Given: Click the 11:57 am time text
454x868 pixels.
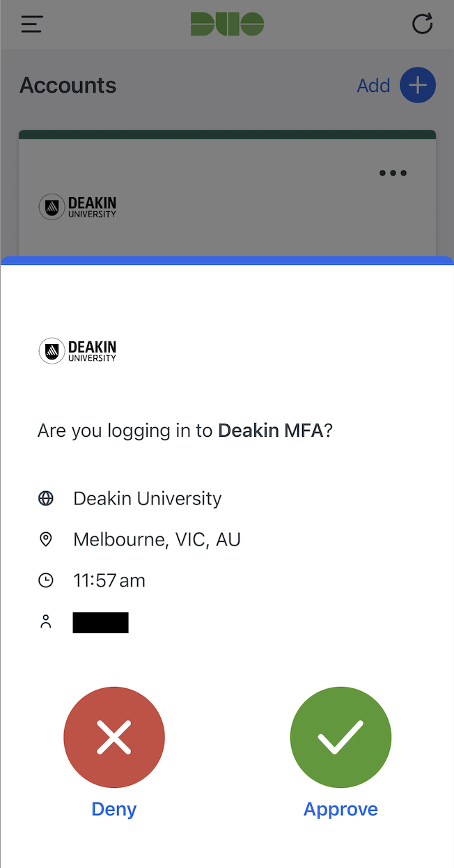Looking at the screenshot, I should pos(109,580).
